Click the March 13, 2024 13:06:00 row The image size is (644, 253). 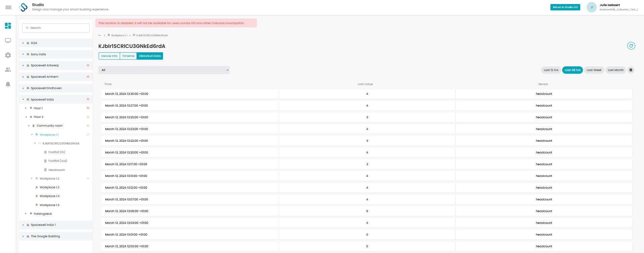click(x=367, y=211)
